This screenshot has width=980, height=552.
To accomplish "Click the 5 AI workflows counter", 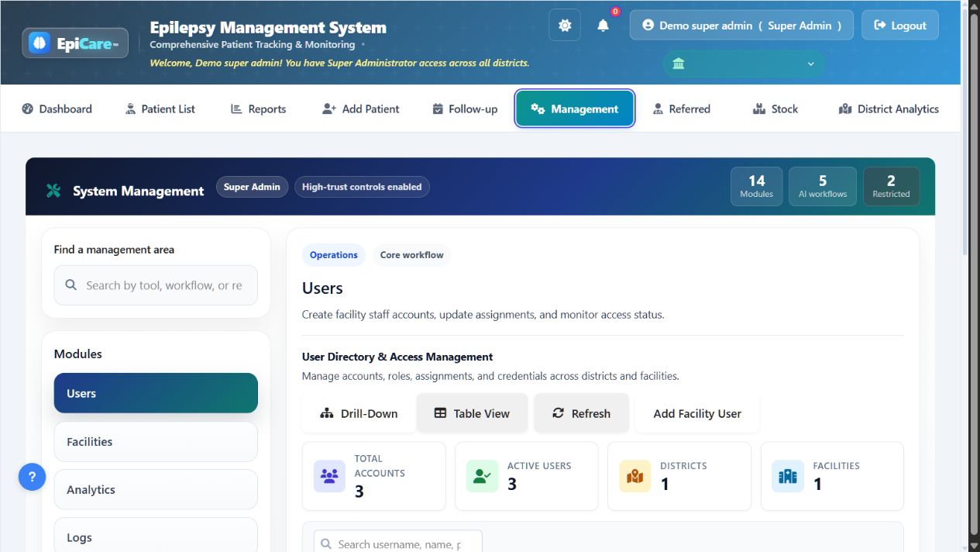I will click(x=823, y=186).
